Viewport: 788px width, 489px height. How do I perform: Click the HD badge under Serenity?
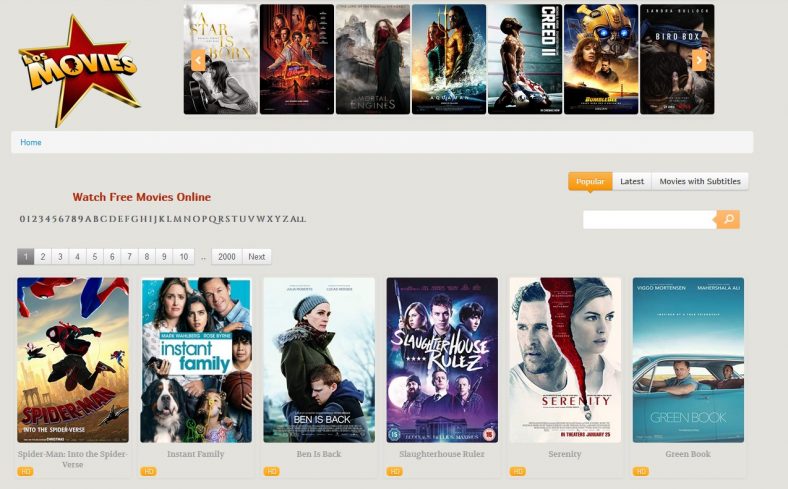518,471
